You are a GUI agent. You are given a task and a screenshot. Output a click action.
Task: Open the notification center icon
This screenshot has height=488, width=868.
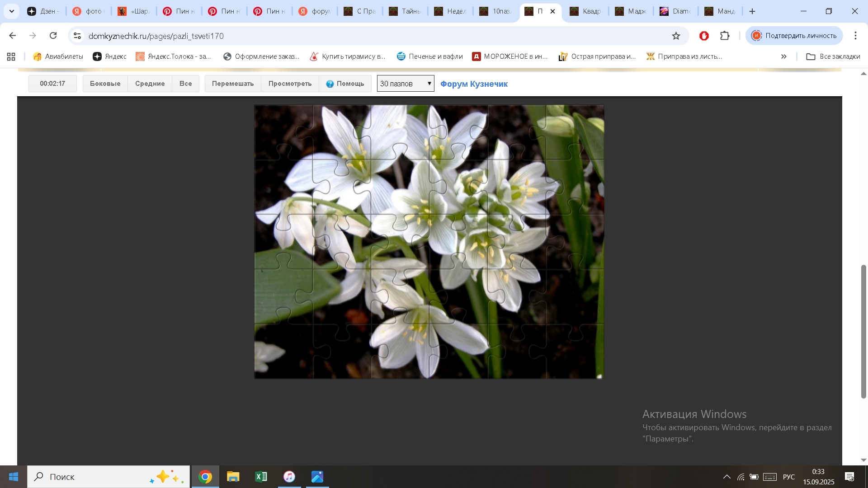coord(849,477)
